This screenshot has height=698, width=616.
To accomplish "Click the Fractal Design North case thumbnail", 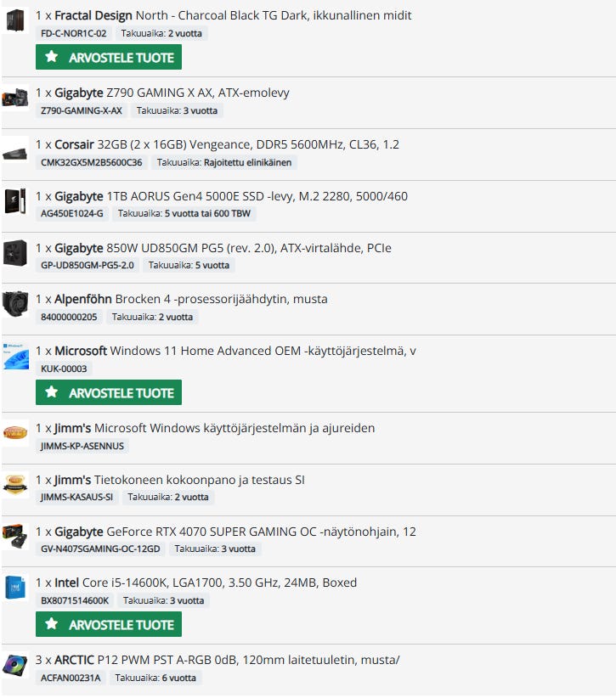I will 15,20.
